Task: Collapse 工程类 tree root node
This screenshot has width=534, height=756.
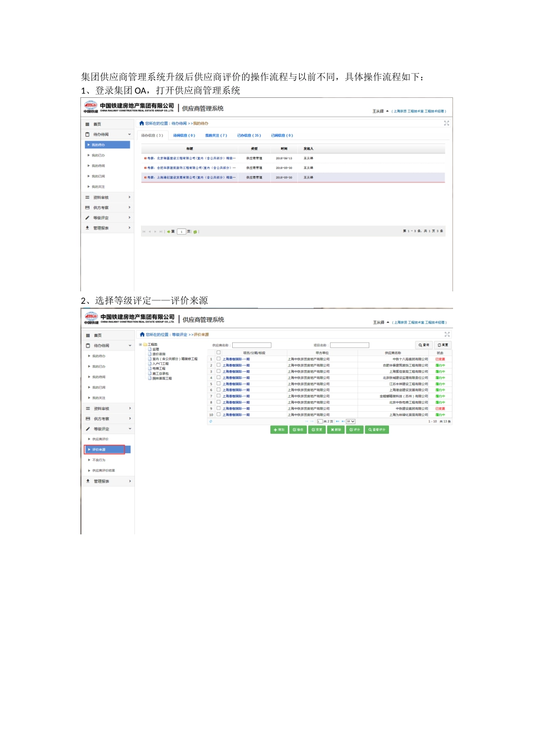Action: click(x=141, y=344)
